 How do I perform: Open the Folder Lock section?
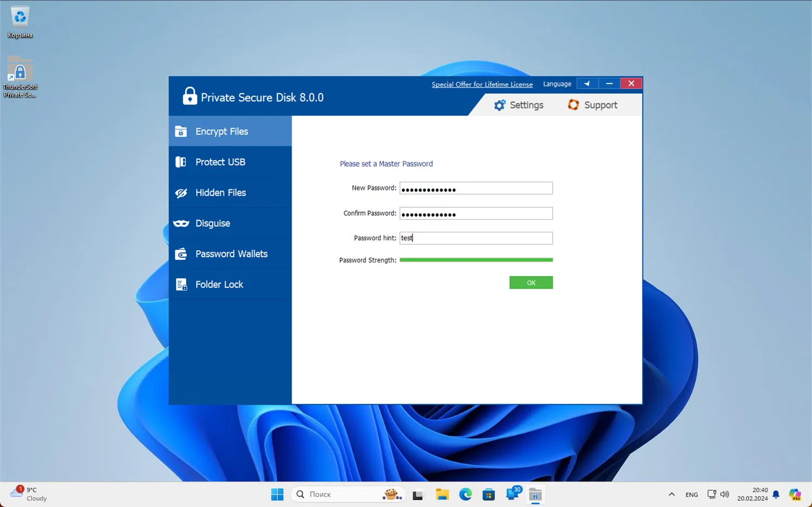click(230, 284)
